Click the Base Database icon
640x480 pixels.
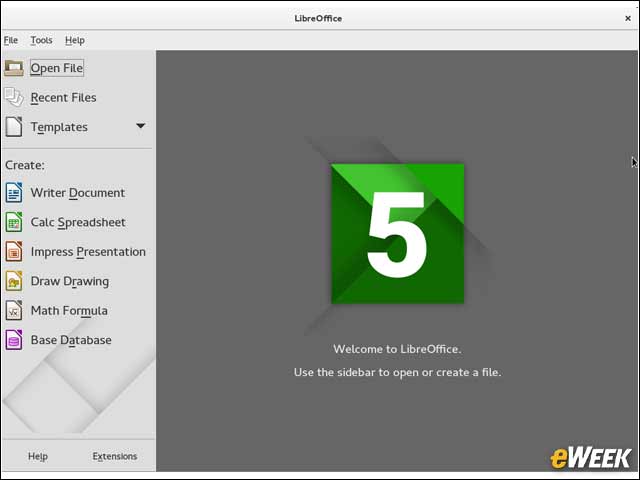click(14, 340)
